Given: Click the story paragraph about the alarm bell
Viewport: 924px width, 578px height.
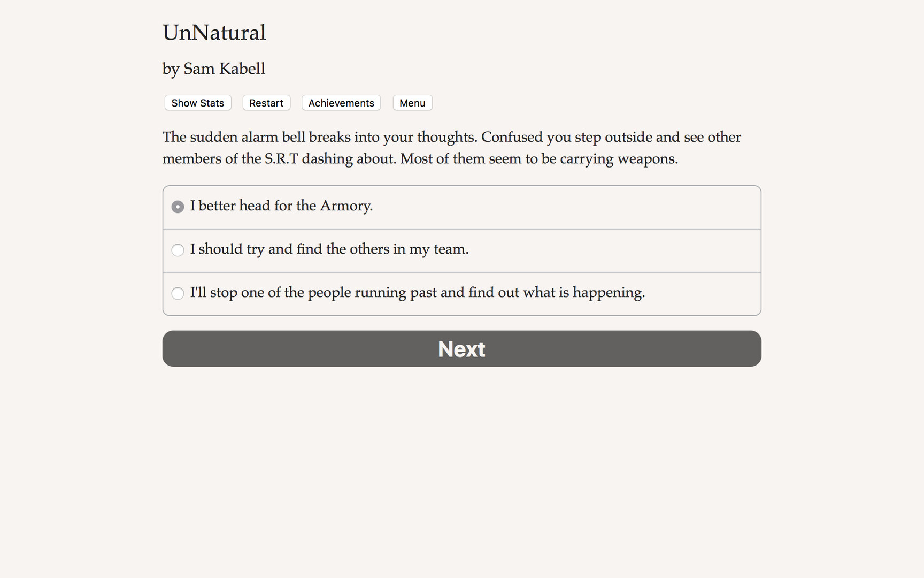Looking at the screenshot, I should pyautogui.click(x=452, y=148).
